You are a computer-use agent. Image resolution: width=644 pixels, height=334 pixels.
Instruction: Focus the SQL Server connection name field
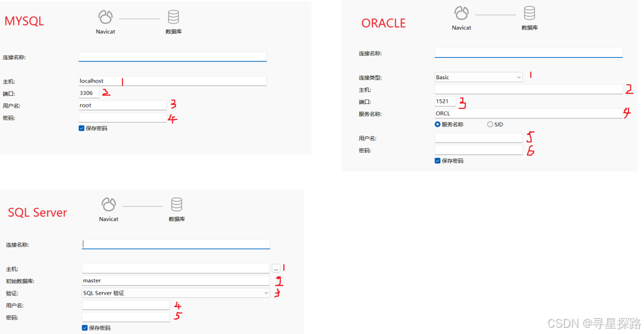(176, 244)
